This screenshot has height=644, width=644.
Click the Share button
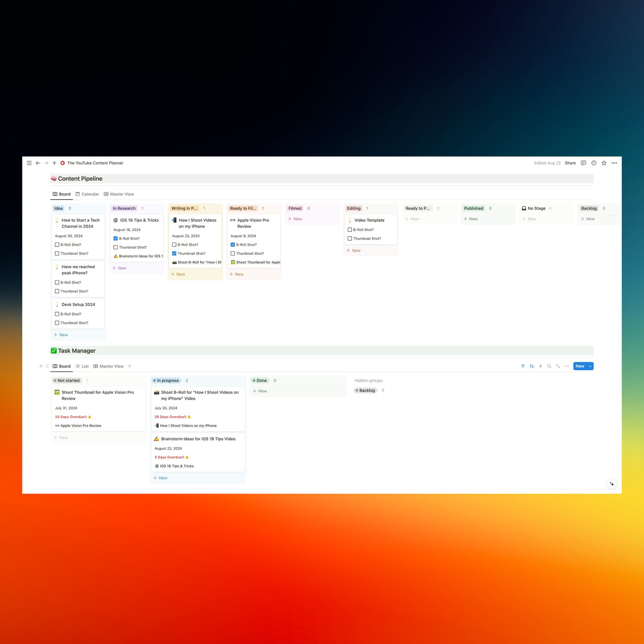click(570, 163)
